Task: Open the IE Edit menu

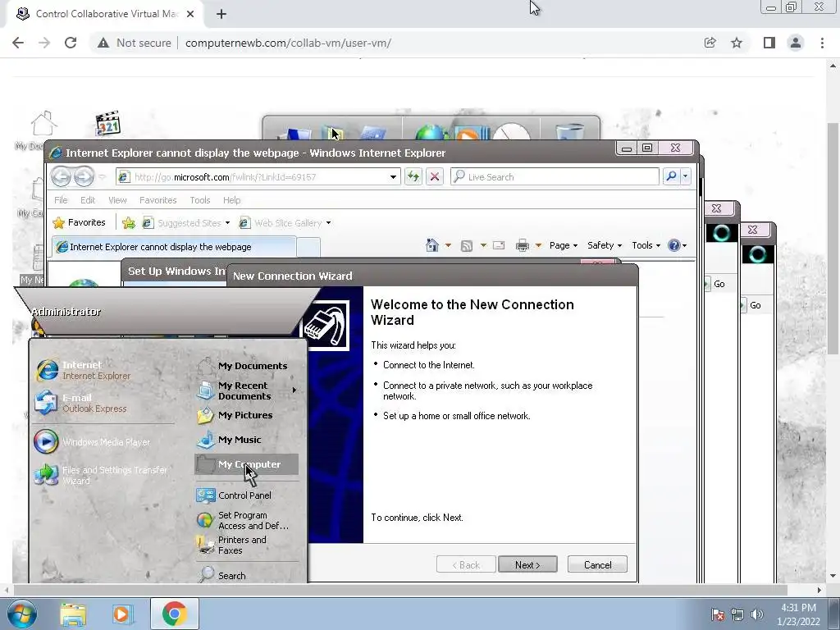Action: click(87, 200)
